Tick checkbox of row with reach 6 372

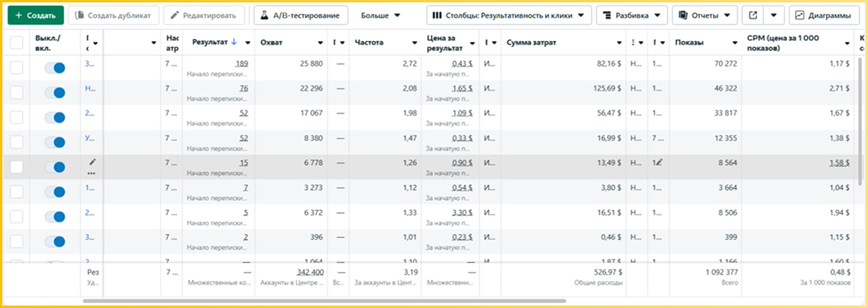click(x=17, y=216)
